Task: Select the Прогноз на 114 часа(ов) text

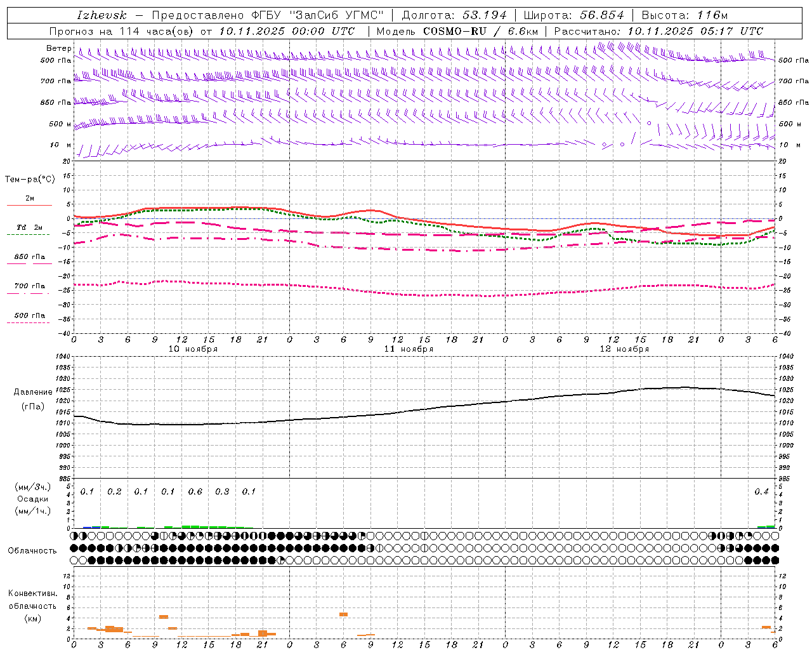Action: [x=121, y=31]
